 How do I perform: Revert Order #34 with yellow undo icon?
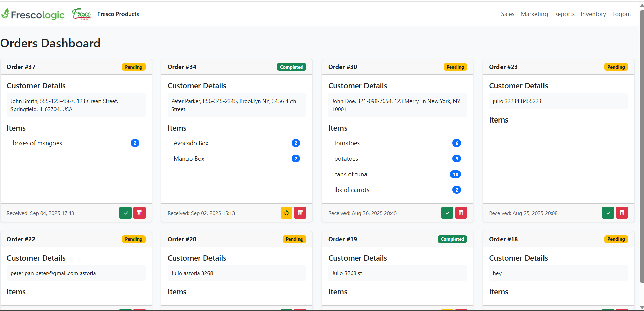[x=286, y=213]
